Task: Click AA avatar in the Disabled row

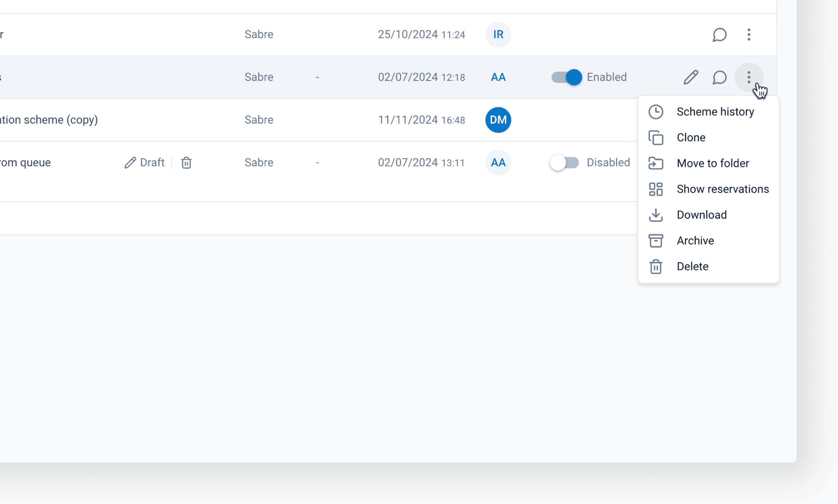Action: 498,163
